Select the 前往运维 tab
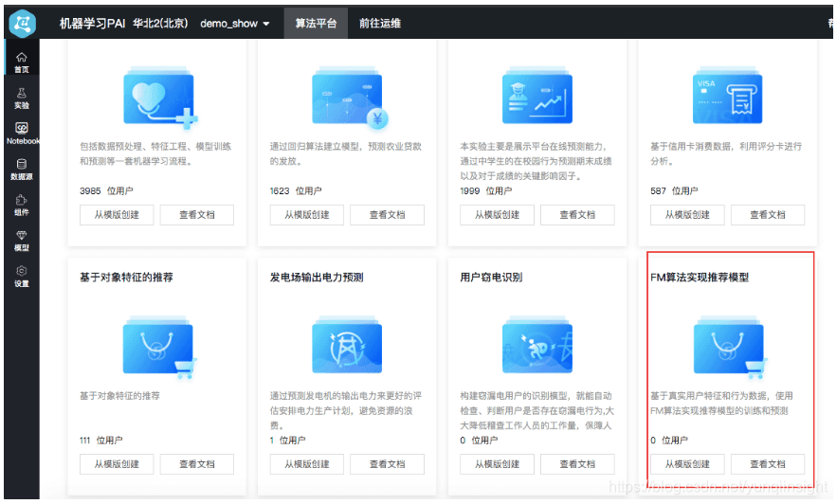The image size is (837, 504). coord(380,24)
